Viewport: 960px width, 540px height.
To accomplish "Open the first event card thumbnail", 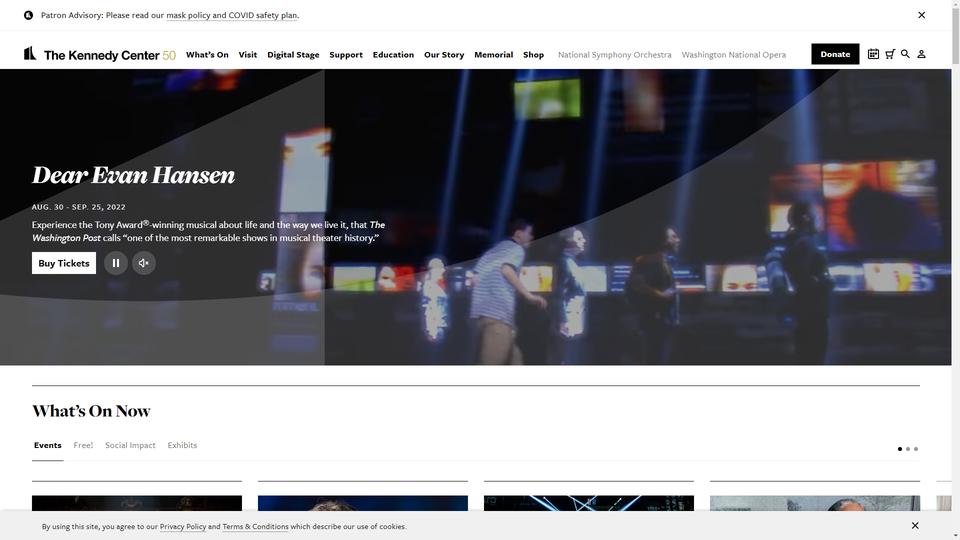I will pyautogui.click(x=137, y=503).
